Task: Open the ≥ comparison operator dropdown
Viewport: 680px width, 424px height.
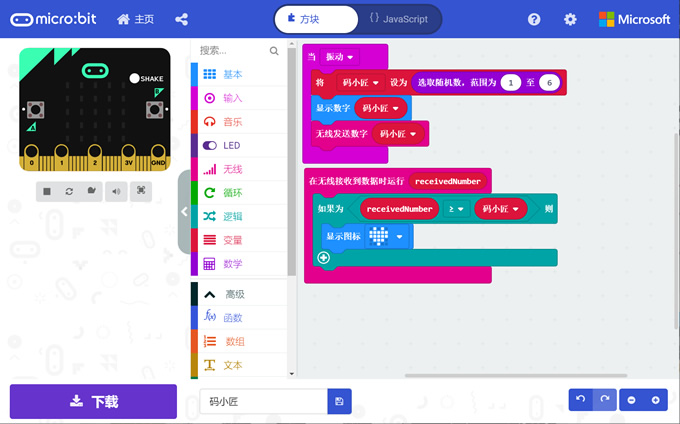Action: tap(456, 209)
